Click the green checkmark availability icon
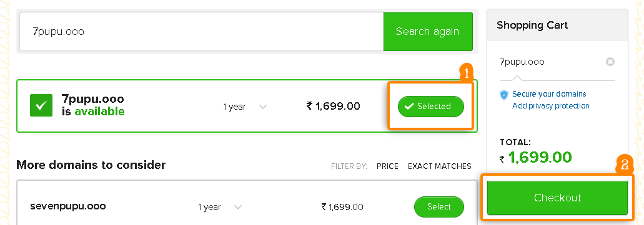Image resolution: width=644 pixels, height=225 pixels. [41, 105]
